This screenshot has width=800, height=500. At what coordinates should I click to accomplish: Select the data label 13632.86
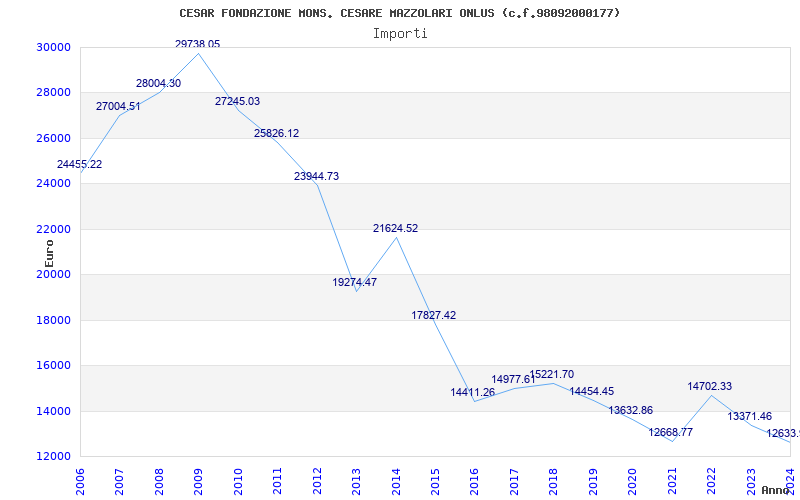(x=631, y=410)
